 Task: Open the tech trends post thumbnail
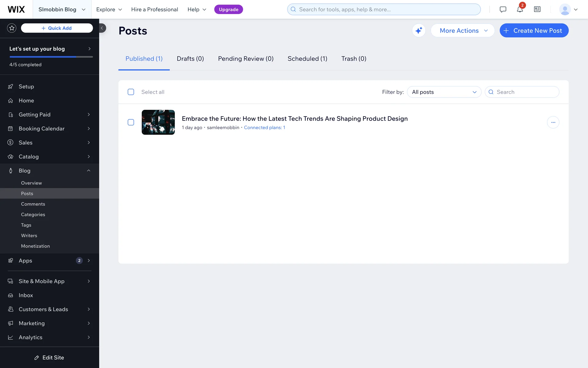pyautogui.click(x=158, y=122)
